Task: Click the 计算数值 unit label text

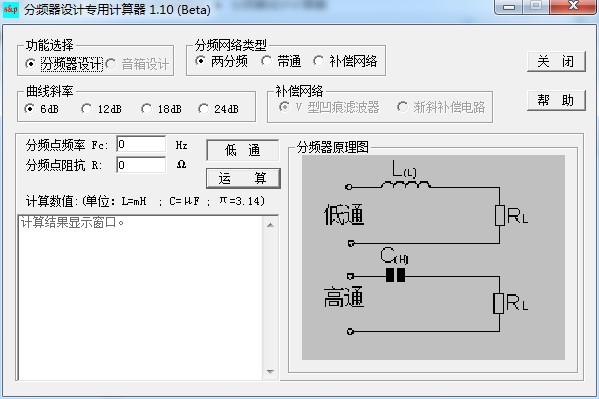Action: pyautogui.click(x=145, y=201)
